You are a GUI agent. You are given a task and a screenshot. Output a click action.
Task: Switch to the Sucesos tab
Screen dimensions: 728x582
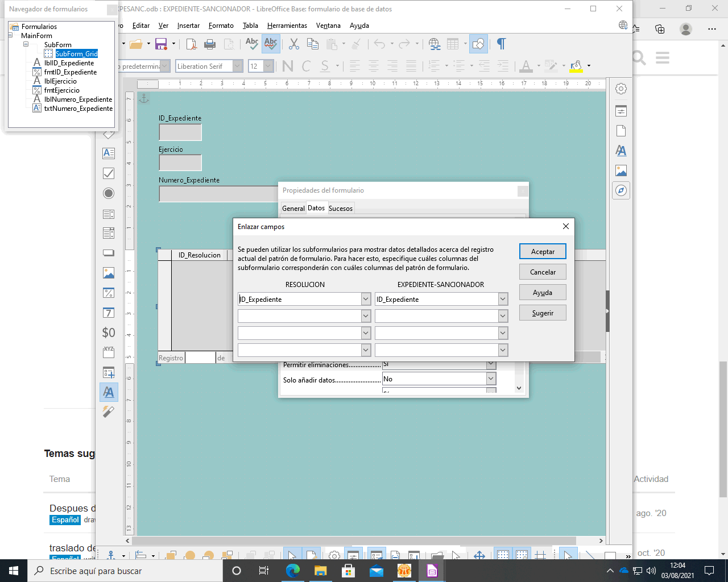(x=341, y=209)
